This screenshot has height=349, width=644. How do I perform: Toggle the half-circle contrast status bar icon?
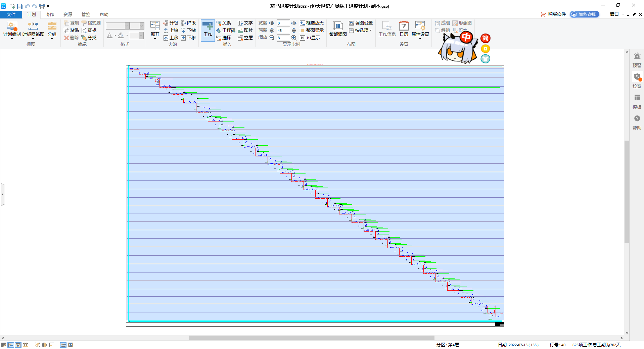click(44, 345)
